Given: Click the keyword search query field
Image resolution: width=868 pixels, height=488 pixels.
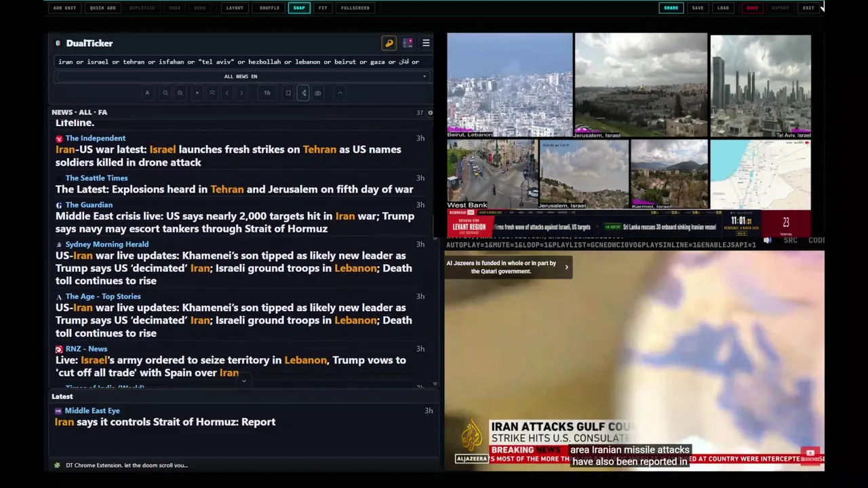Looking at the screenshot, I should [x=242, y=62].
